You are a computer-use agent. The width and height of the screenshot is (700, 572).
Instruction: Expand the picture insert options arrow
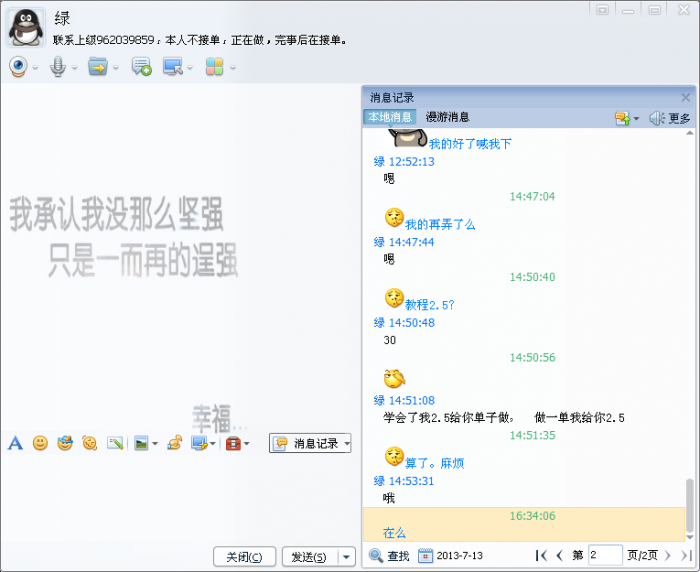[155, 444]
